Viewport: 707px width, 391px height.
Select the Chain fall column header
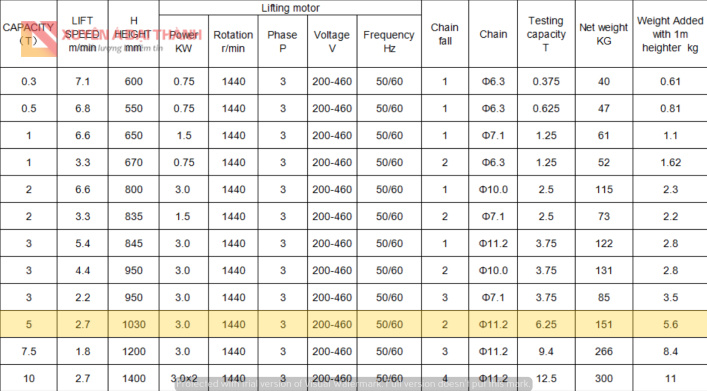[x=445, y=34]
